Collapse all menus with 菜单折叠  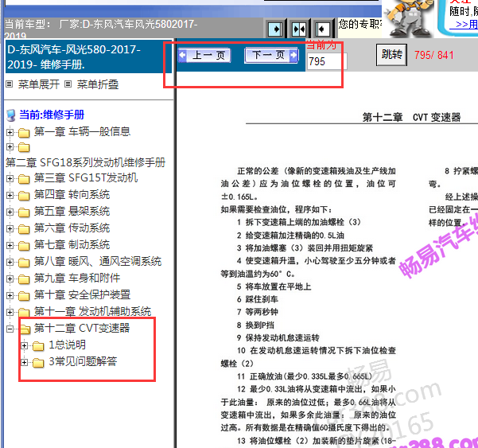click(98, 84)
